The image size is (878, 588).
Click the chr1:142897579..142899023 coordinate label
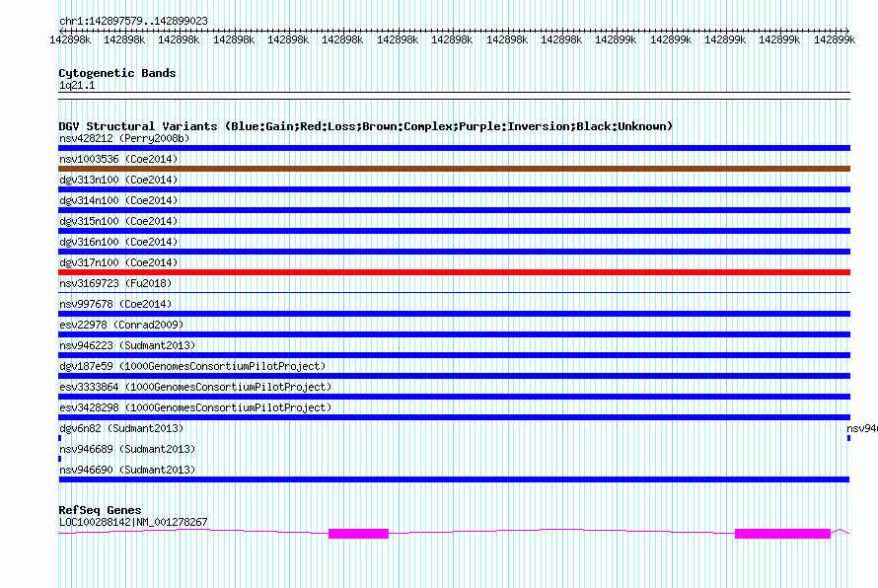coord(133,21)
